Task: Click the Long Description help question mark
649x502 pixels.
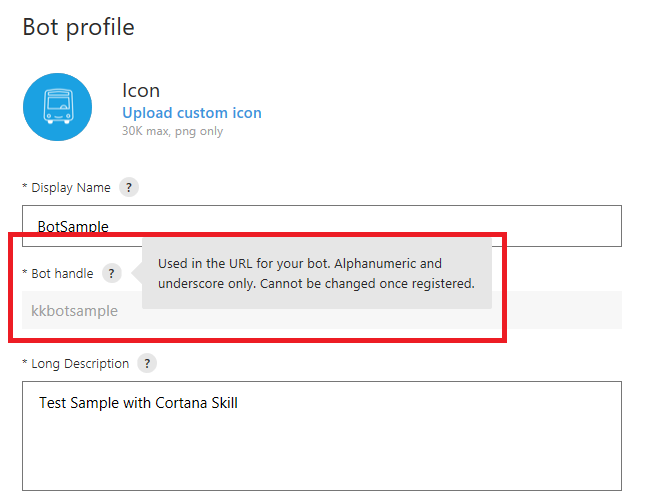Action: (x=147, y=363)
